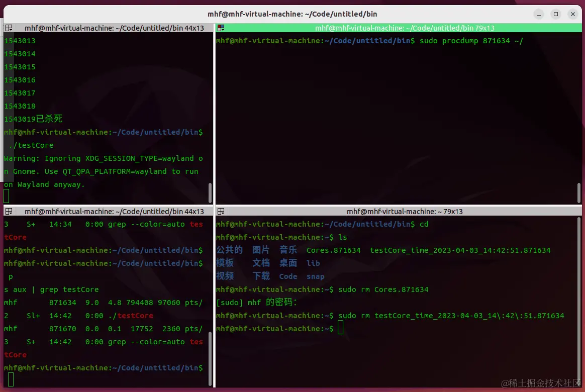Image resolution: width=585 pixels, height=392 pixels.
Task: Close the Terminator window
Action: click(x=573, y=14)
